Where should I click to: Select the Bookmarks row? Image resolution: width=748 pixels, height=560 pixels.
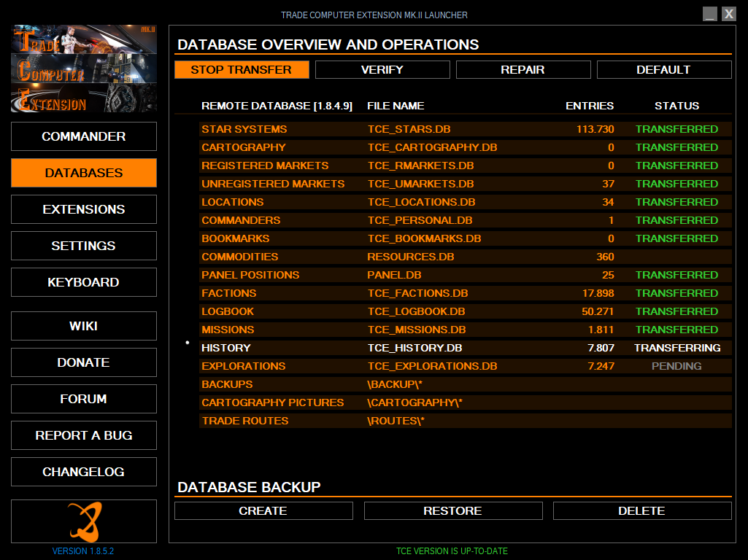click(x=465, y=238)
